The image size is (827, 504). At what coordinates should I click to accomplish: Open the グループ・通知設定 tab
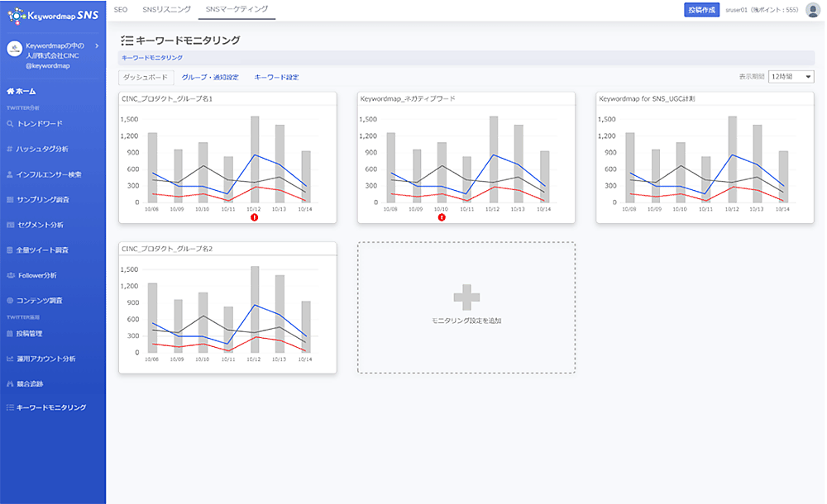(x=209, y=77)
